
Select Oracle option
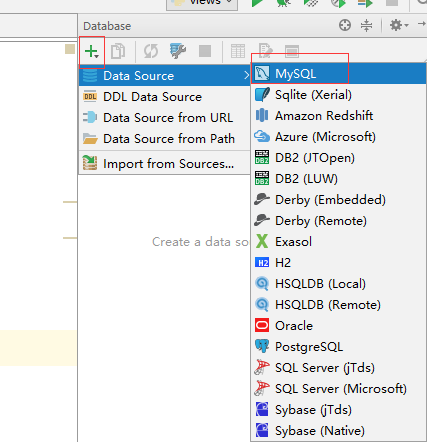(x=338, y=326)
